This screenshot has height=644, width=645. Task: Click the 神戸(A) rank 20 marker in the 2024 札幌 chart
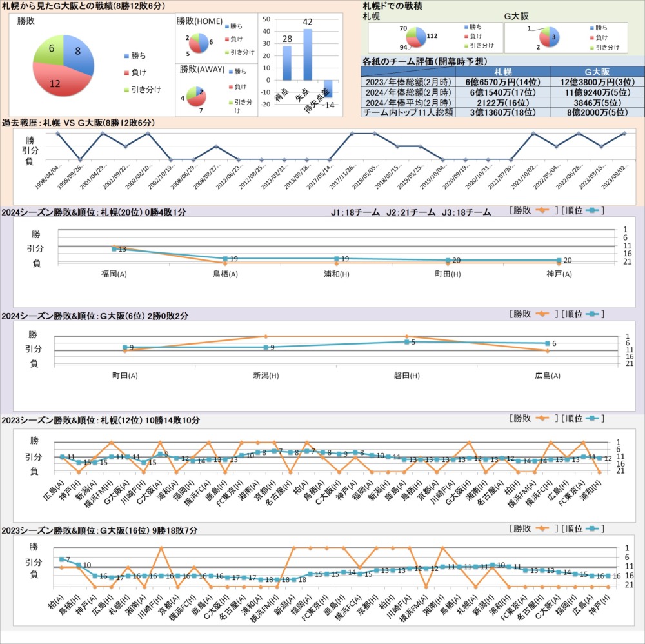[x=559, y=261]
